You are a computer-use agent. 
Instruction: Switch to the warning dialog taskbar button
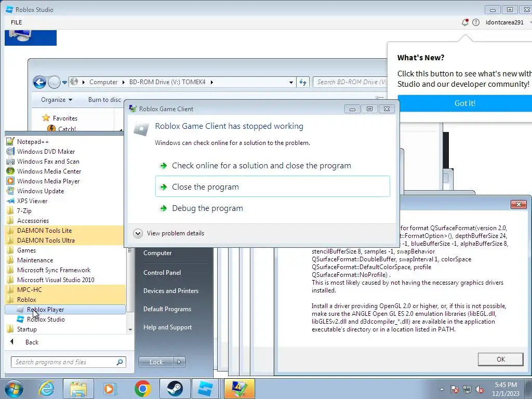(x=239, y=389)
